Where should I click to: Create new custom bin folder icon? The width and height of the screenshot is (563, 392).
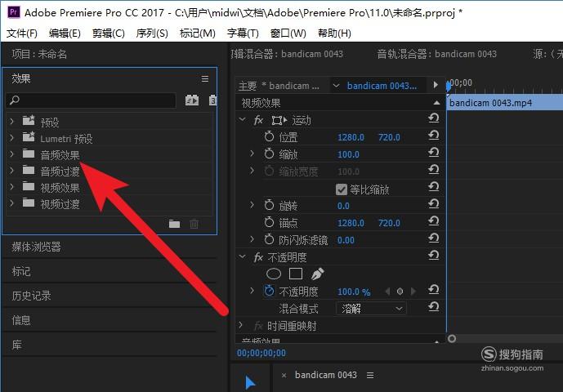click(x=175, y=224)
